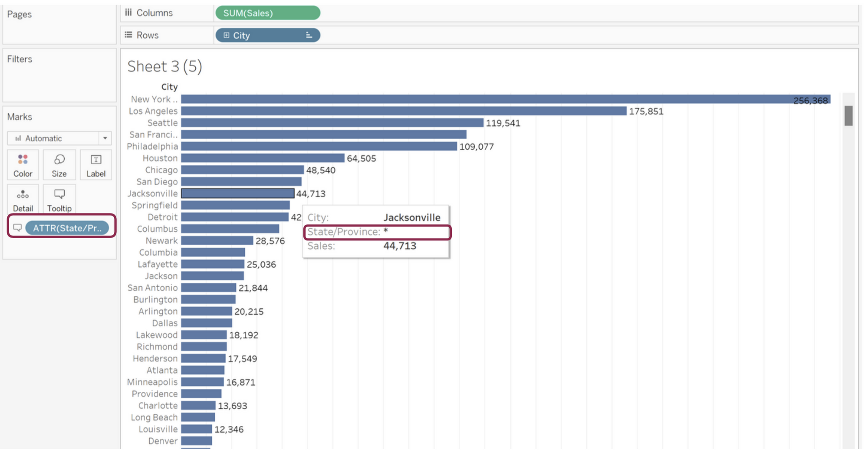868x456 pixels.
Task: Click tooltip icon beside ATTR(State/Pr.. pill
Action: coord(17,228)
